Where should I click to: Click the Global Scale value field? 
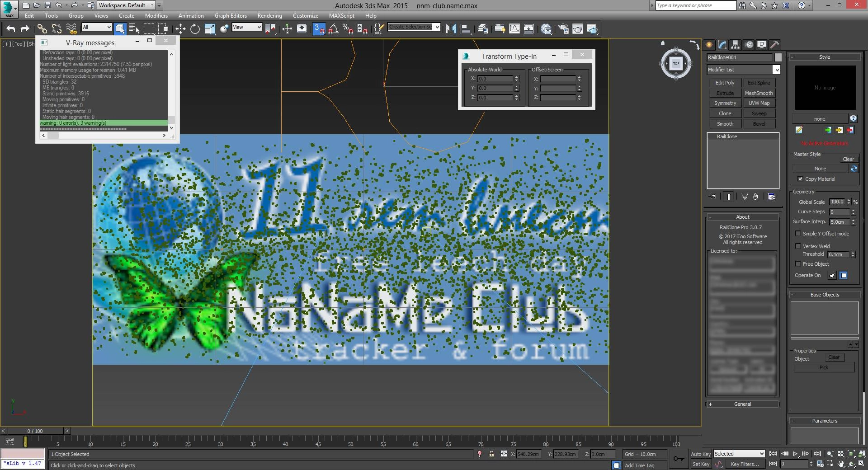837,202
